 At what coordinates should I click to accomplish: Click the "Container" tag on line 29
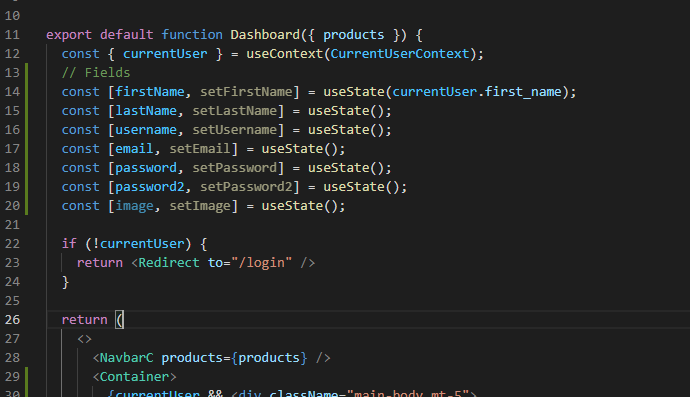coord(134,377)
